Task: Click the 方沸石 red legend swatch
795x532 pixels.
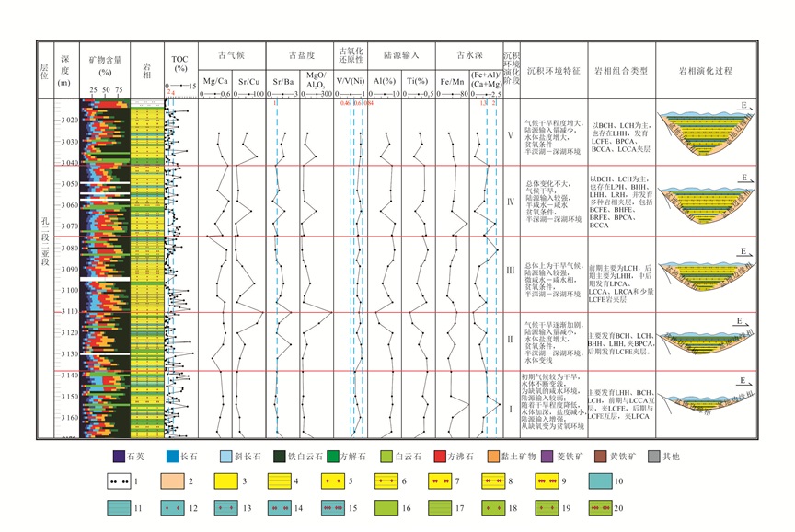Action: pyautogui.click(x=440, y=456)
